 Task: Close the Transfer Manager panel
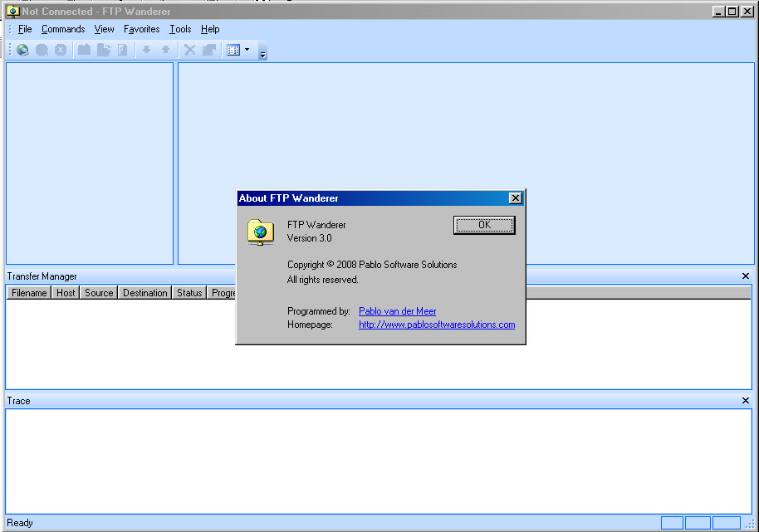pyautogui.click(x=745, y=276)
